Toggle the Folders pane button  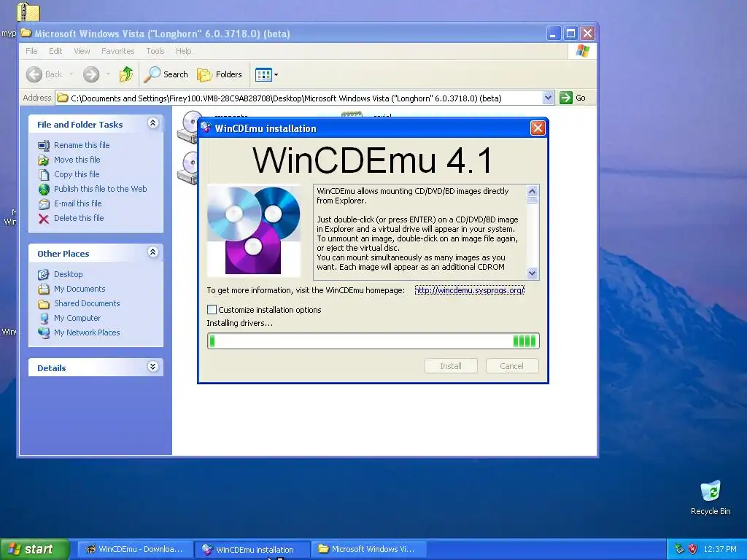coord(220,74)
